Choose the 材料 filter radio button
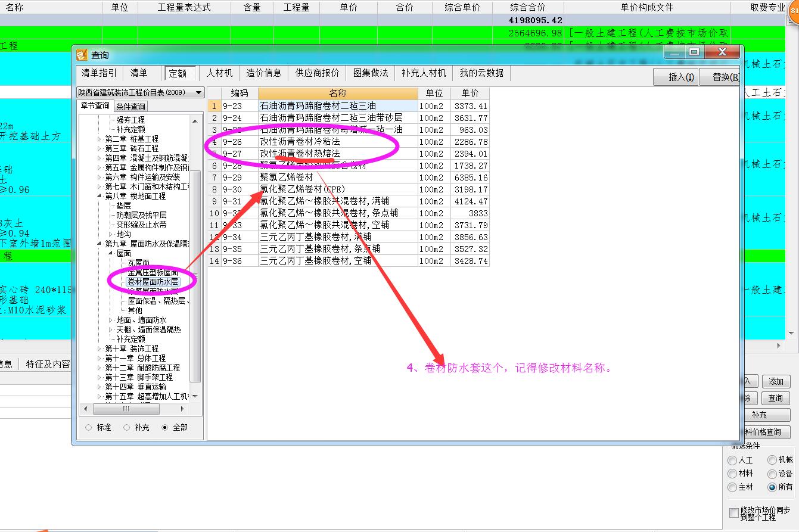 [732, 474]
